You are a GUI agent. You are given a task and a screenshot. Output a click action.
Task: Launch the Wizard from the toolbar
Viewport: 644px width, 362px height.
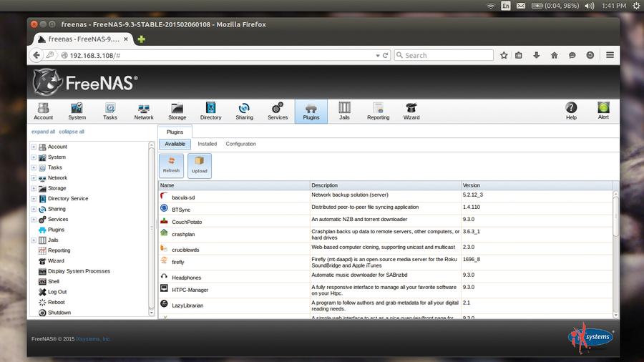tap(411, 111)
